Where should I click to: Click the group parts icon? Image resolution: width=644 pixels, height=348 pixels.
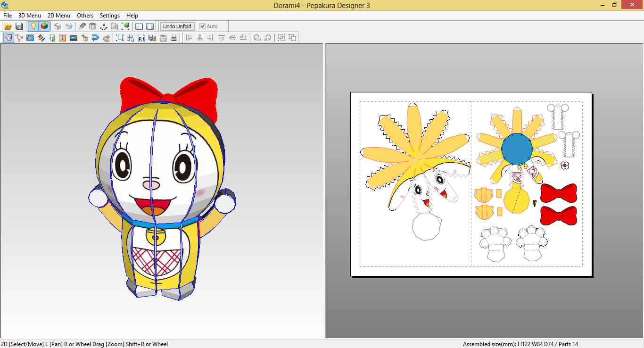(281, 38)
